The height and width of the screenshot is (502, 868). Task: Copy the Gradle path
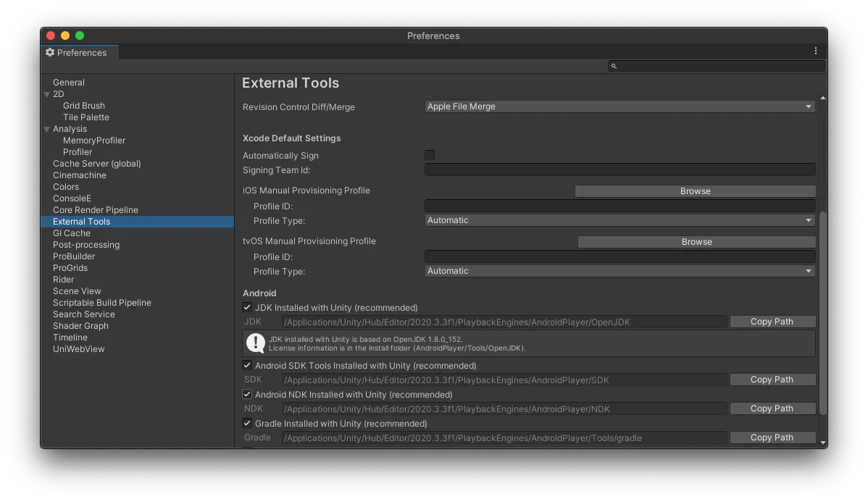pos(772,438)
